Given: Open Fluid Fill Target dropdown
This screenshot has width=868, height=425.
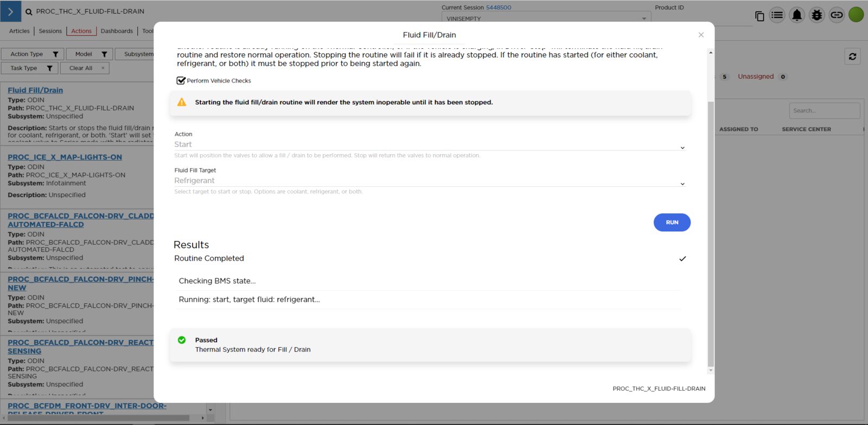Looking at the screenshot, I should pyautogui.click(x=429, y=181).
